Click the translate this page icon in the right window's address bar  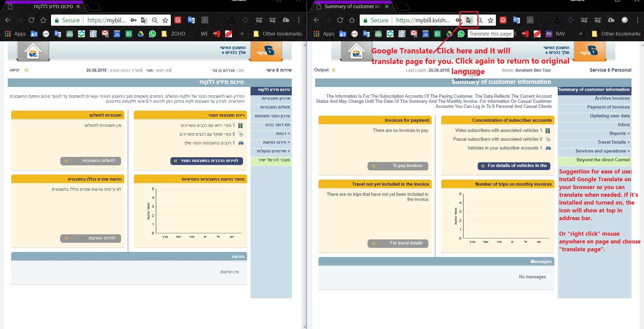point(469,20)
